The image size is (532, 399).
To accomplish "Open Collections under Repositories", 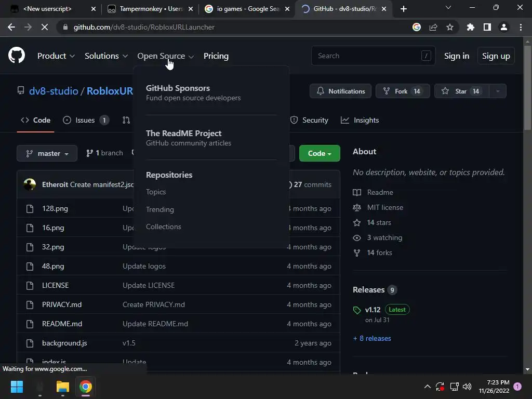I will 164,227.
